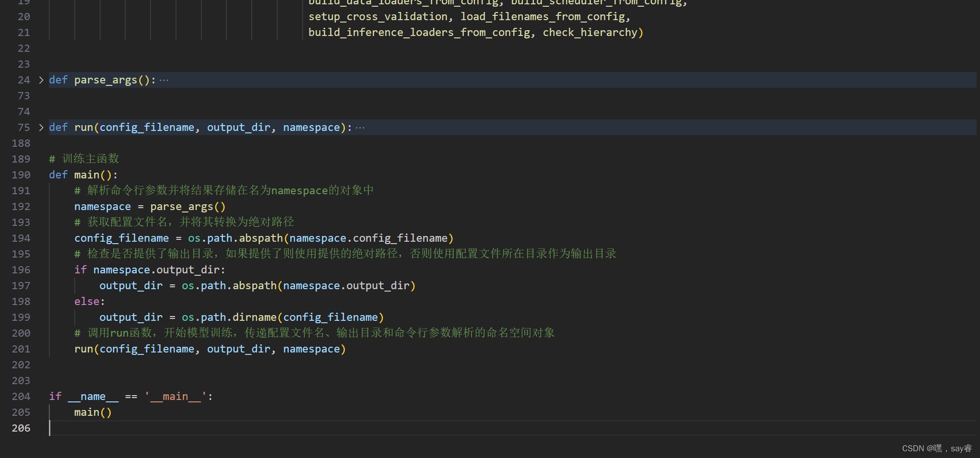Click the 'os.path.abspath(namespace.config_filename)' expression
980x458 pixels.
(x=320, y=238)
